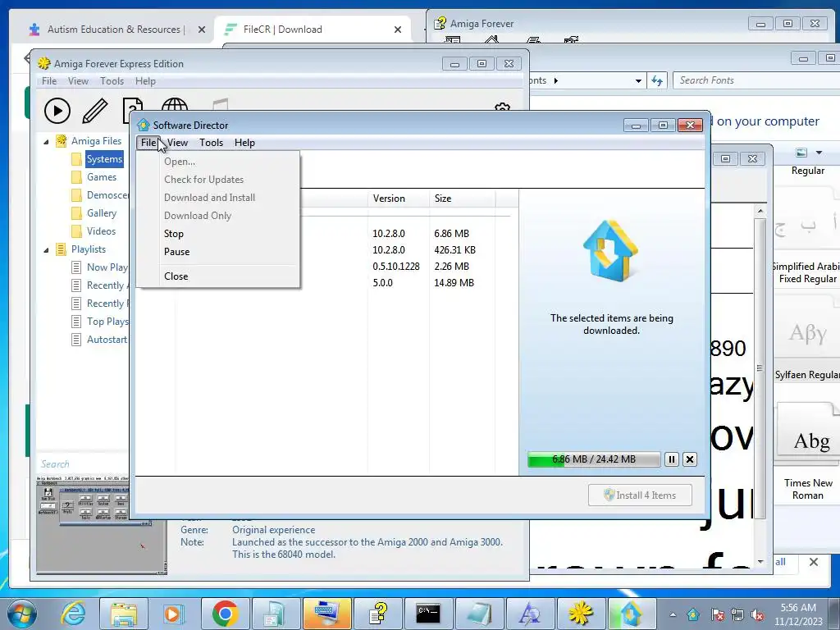840x630 pixels.
Task: Click the breadcrumb arrow after Fonts
Action: (x=555, y=80)
